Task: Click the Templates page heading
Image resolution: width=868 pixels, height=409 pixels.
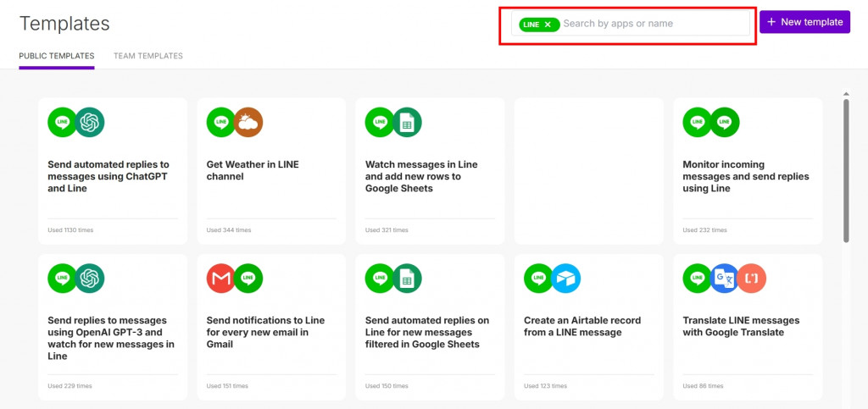Action: (64, 24)
